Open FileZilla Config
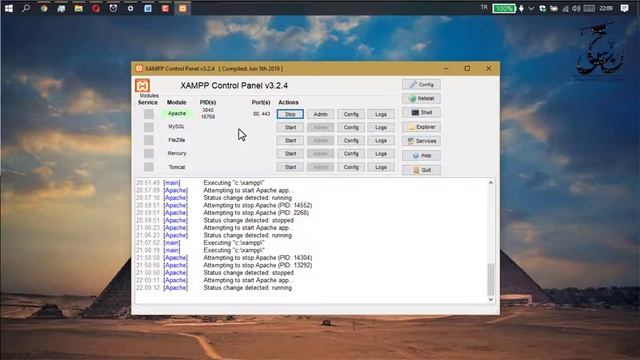This screenshot has width=640, height=360. coord(351,140)
